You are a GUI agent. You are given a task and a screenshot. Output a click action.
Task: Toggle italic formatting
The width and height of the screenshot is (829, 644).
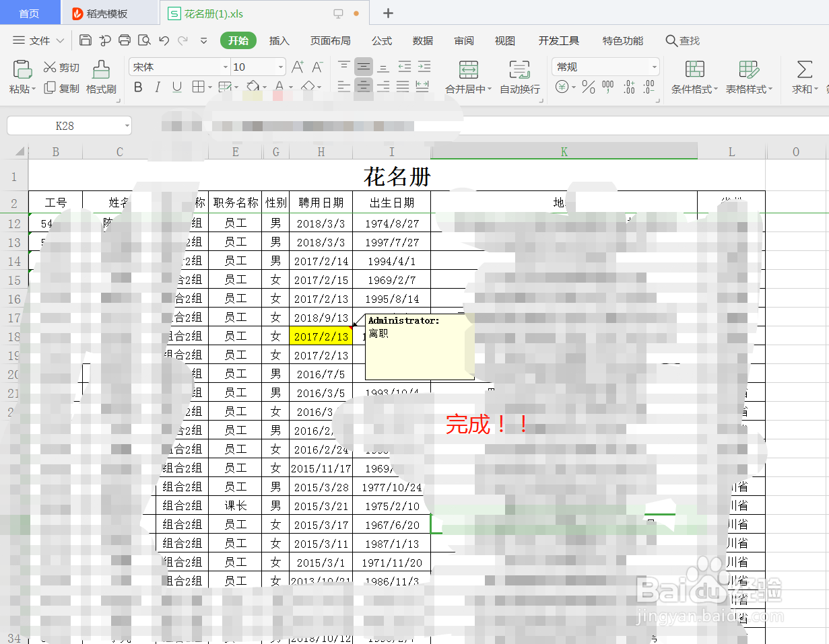click(158, 87)
